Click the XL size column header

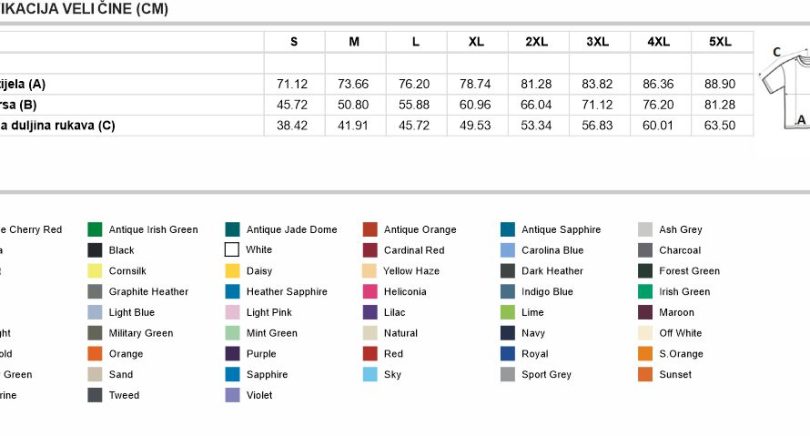pyautogui.click(x=477, y=42)
